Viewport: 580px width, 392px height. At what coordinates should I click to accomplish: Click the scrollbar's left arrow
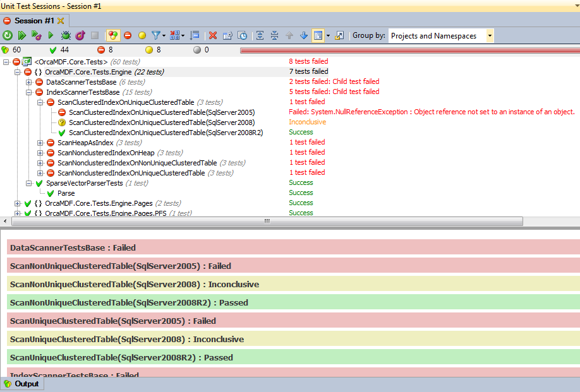tap(5, 222)
